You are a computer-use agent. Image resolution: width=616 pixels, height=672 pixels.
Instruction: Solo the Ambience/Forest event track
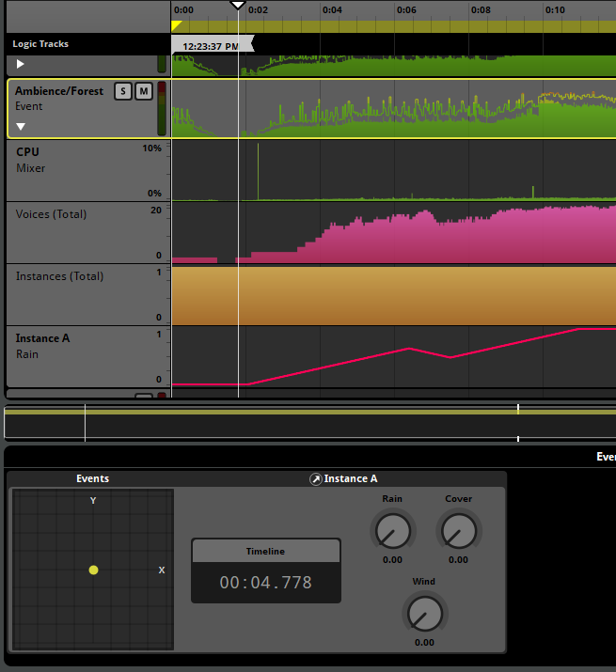(x=123, y=91)
